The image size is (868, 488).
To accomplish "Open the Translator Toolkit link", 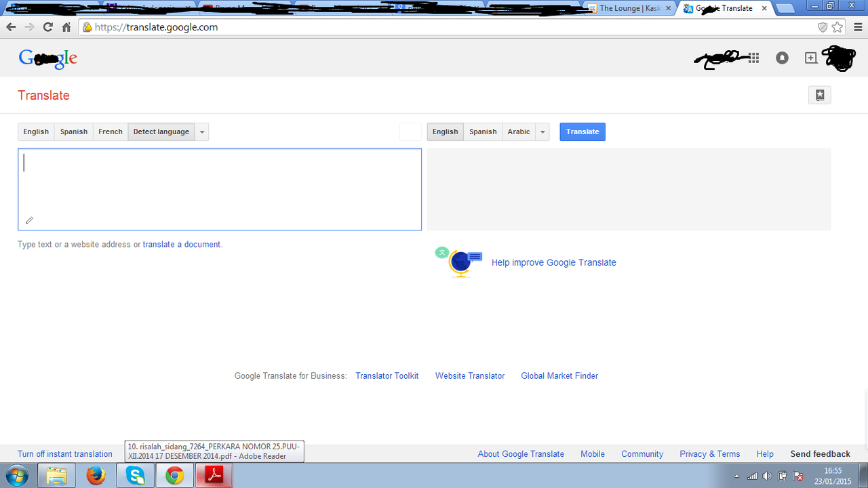I will tap(387, 375).
